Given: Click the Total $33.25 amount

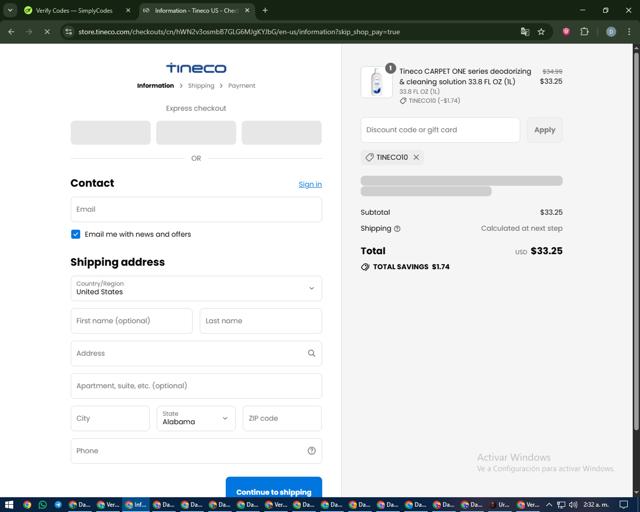Looking at the screenshot, I should pyautogui.click(x=547, y=251).
